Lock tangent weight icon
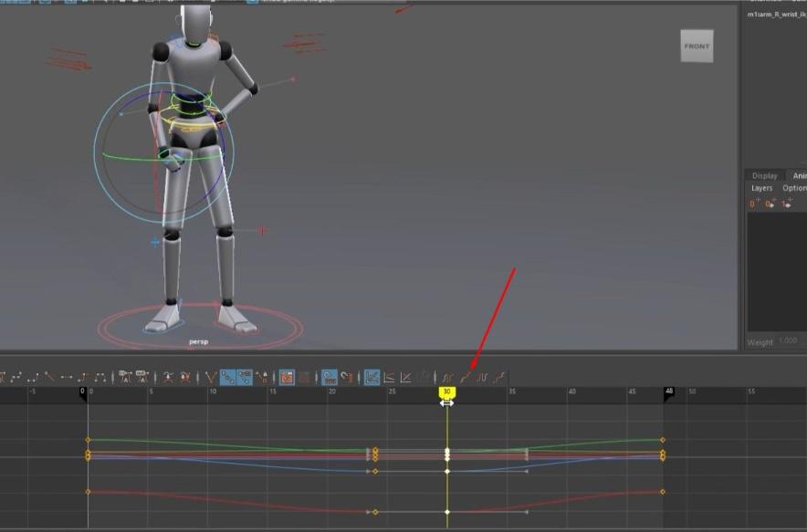This screenshot has height=532, width=807. pyautogui.click(x=262, y=378)
